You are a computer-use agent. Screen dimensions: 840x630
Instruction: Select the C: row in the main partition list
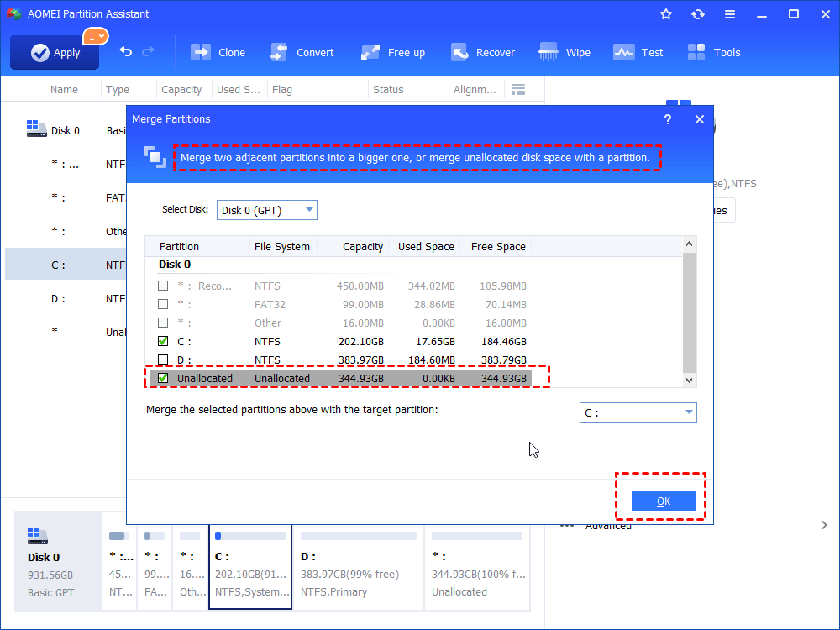(x=66, y=265)
